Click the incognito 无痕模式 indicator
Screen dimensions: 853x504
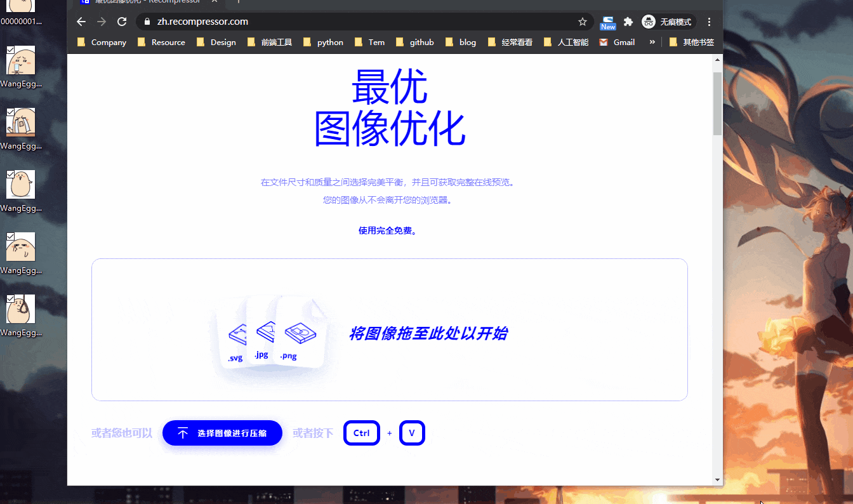(x=668, y=22)
